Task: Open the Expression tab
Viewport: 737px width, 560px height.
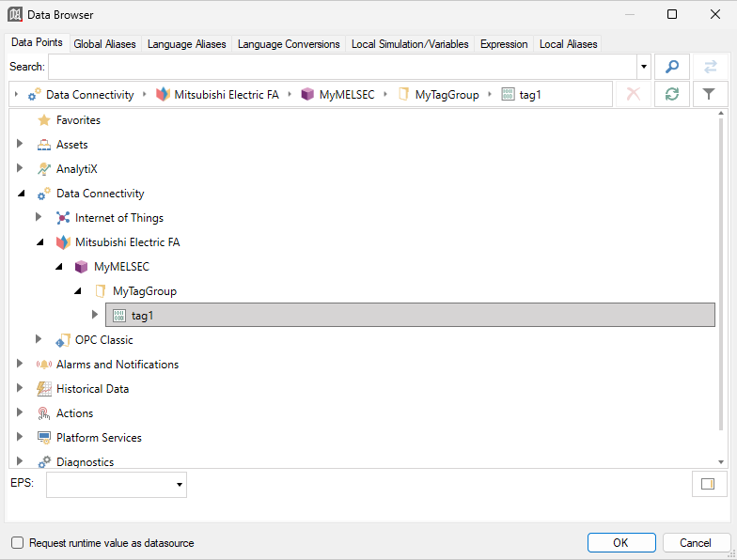Action: click(504, 44)
